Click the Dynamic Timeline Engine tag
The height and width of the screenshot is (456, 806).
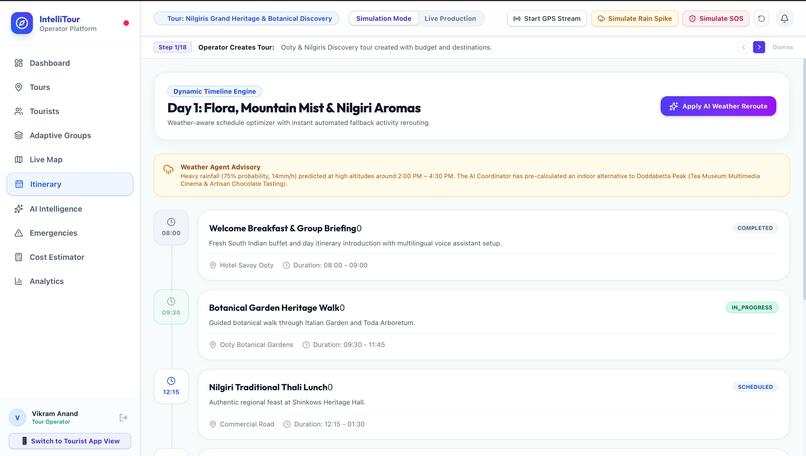click(x=214, y=92)
